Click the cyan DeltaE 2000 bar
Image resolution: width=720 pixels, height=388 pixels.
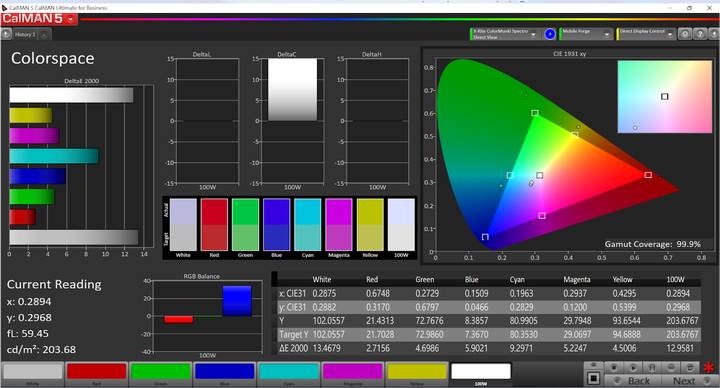[x=54, y=156]
